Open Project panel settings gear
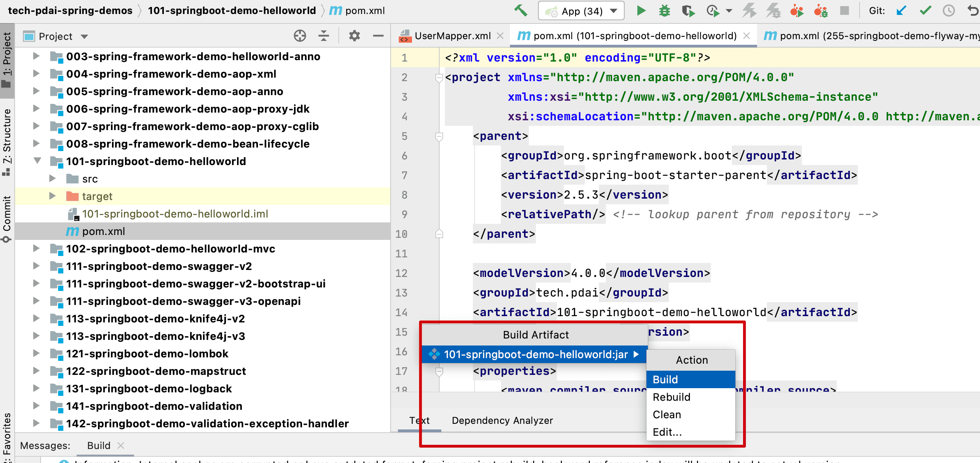 [x=354, y=36]
